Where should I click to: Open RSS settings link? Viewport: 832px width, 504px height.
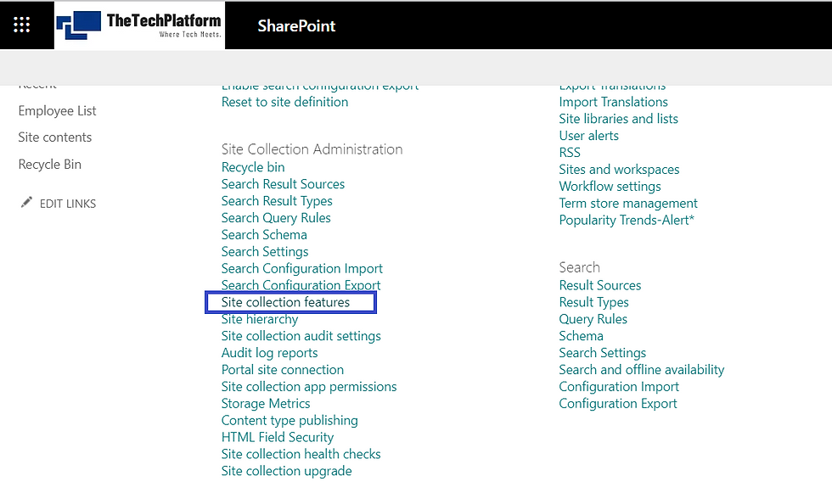(570, 153)
